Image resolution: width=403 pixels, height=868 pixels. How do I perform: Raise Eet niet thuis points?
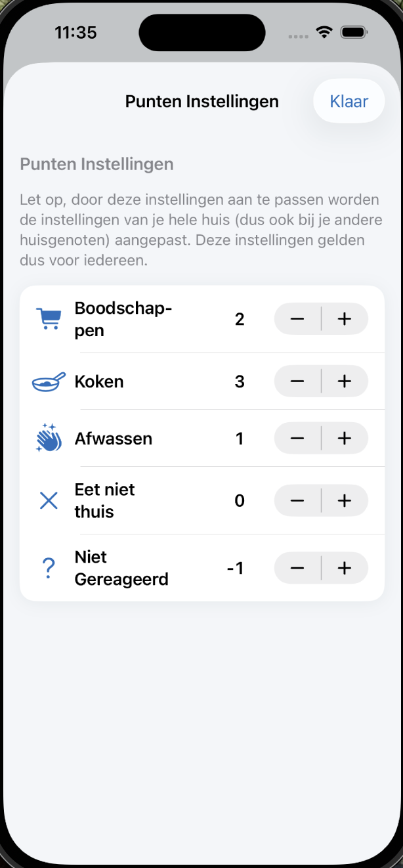(345, 501)
